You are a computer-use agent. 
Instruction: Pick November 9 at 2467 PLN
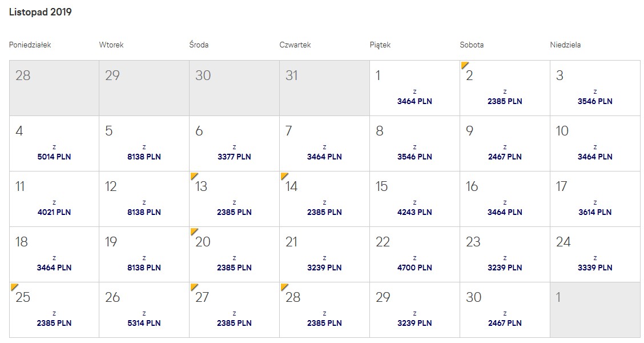505,143
